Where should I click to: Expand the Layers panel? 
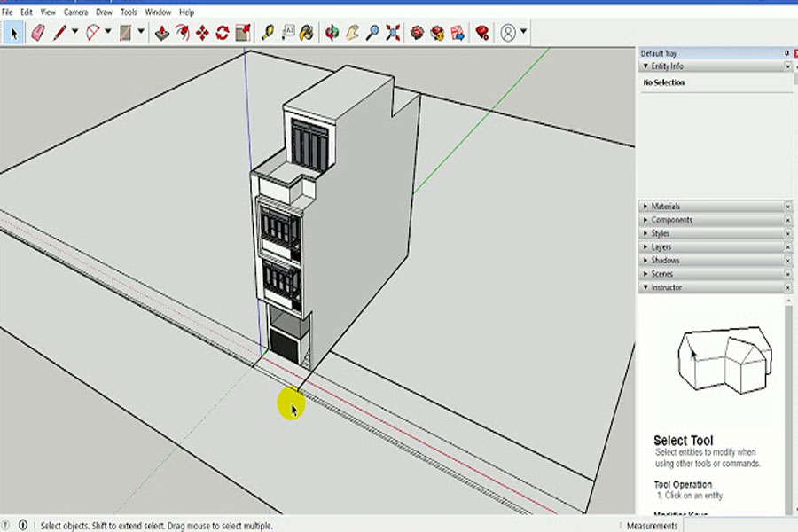pyautogui.click(x=645, y=246)
